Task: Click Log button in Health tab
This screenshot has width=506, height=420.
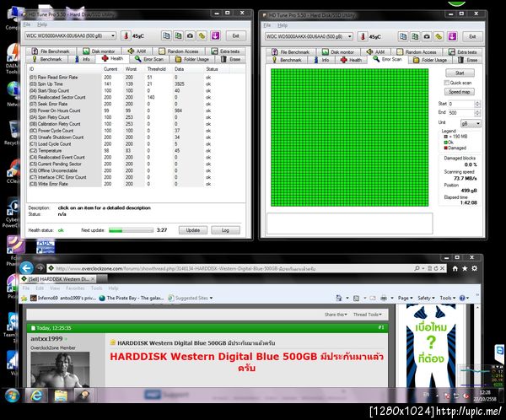Action: 225,230
